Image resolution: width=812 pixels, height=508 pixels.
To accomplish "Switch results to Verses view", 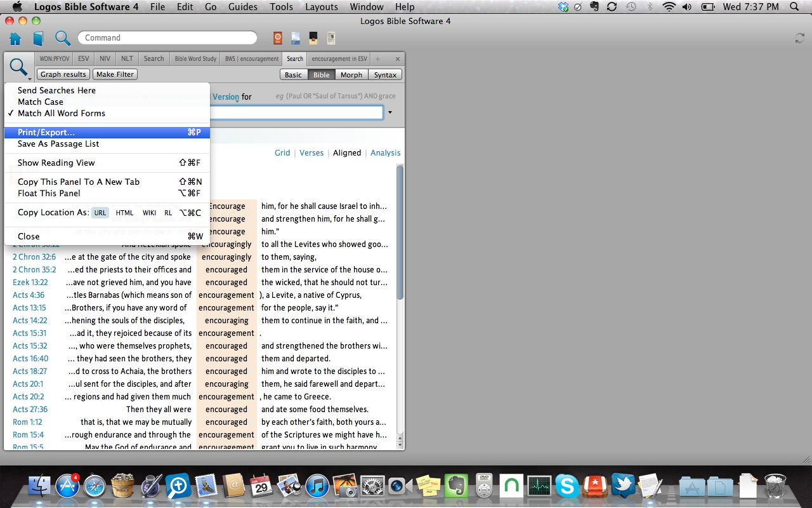I will (x=311, y=153).
